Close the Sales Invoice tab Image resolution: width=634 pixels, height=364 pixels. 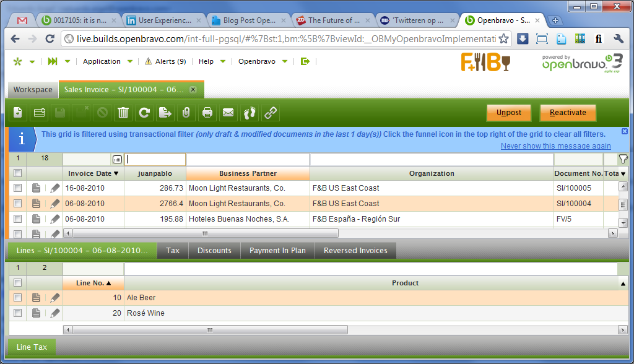click(193, 89)
